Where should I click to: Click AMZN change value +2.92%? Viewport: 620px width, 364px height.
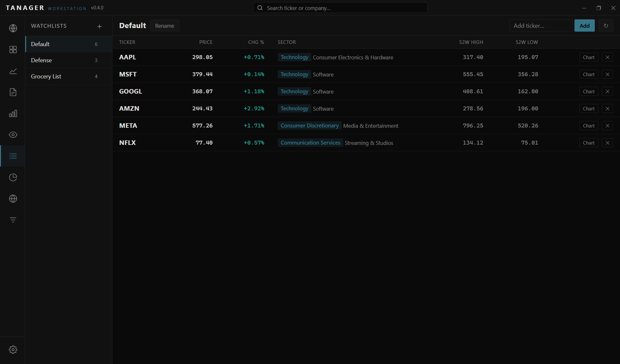(254, 108)
